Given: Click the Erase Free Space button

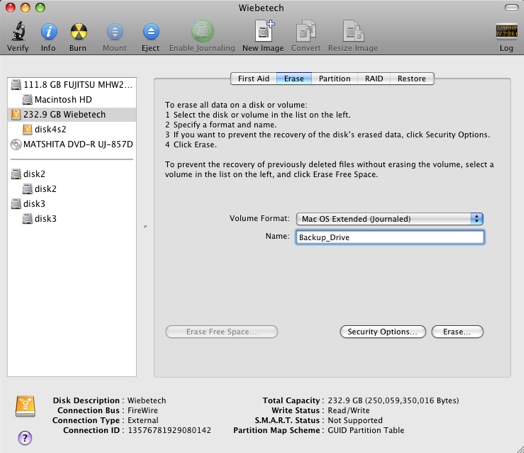Looking at the screenshot, I should [x=222, y=332].
